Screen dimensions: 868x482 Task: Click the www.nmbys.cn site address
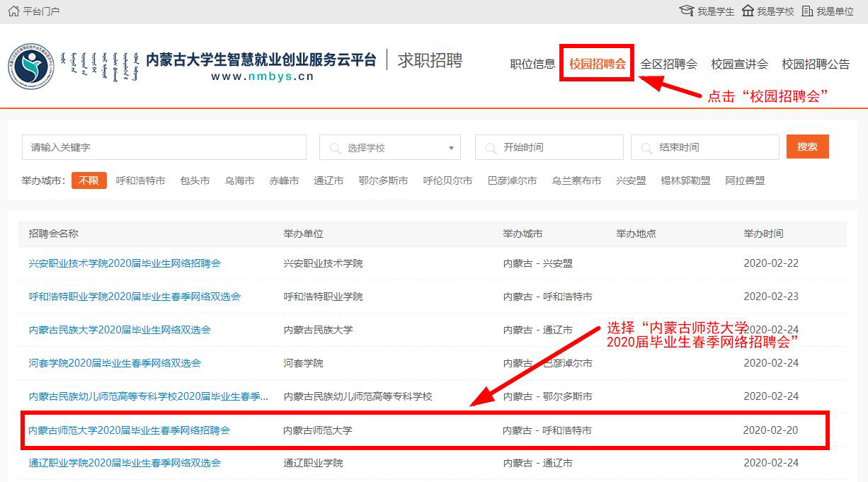click(x=262, y=76)
